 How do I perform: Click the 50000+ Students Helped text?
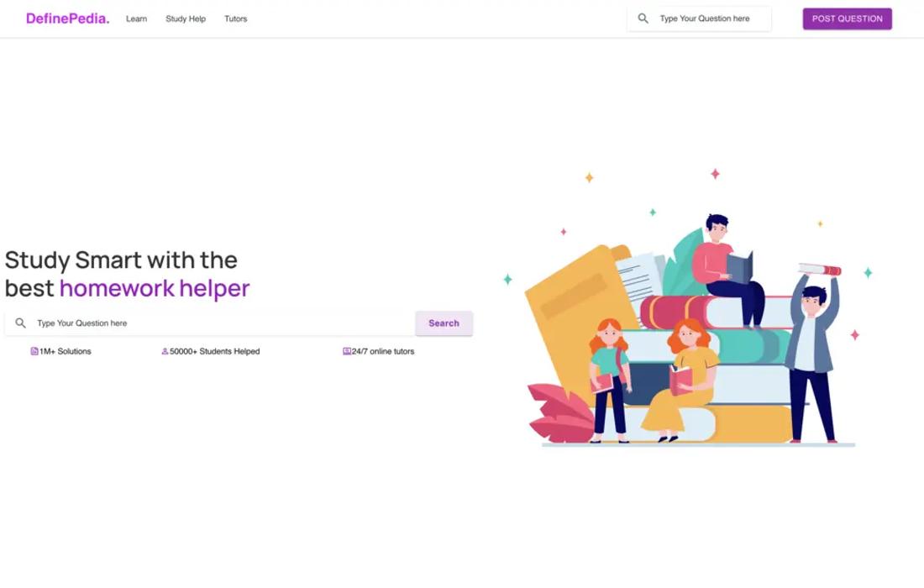pyautogui.click(x=214, y=351)
